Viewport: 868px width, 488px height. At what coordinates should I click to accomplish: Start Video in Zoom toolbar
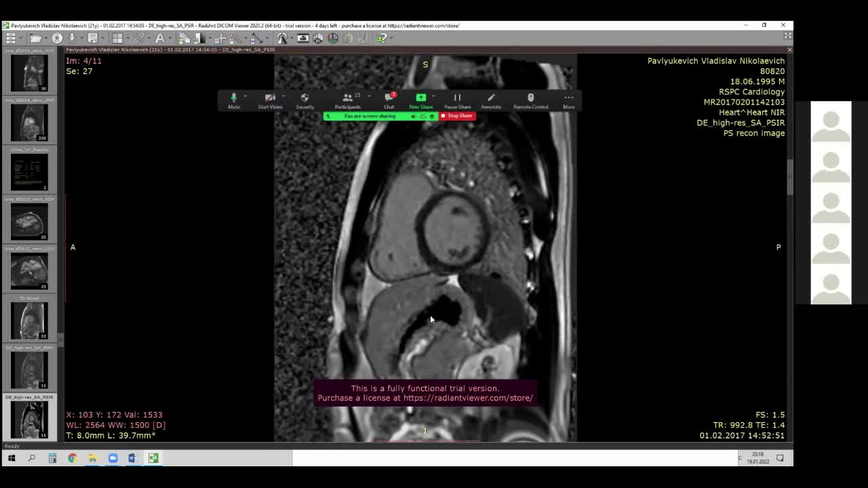270,101
